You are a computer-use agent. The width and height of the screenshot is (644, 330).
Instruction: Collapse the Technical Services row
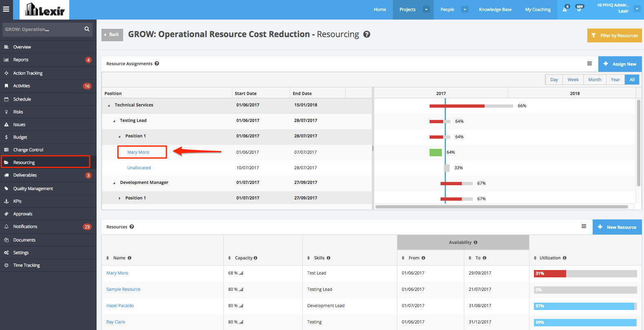[x=109, y=105]
